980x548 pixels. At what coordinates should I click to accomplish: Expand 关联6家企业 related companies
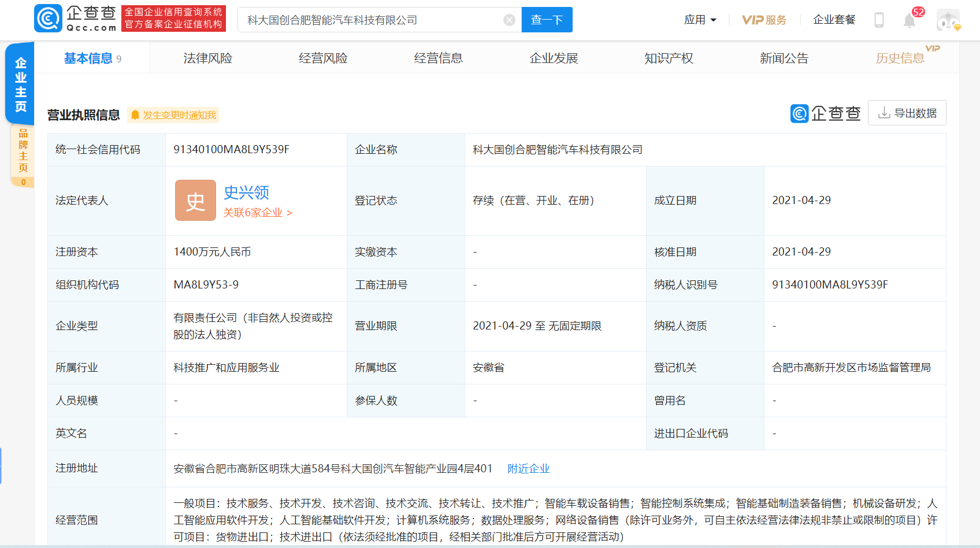[258, 213]
